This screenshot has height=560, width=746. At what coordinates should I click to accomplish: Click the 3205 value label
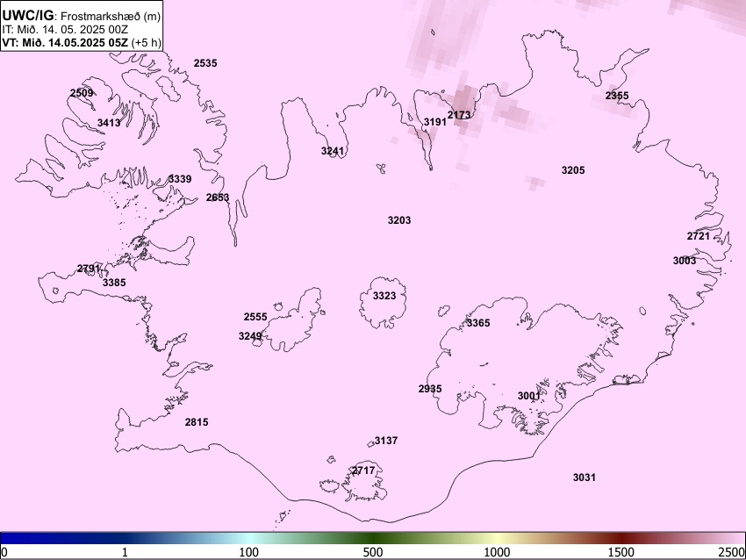pos(573,170)
